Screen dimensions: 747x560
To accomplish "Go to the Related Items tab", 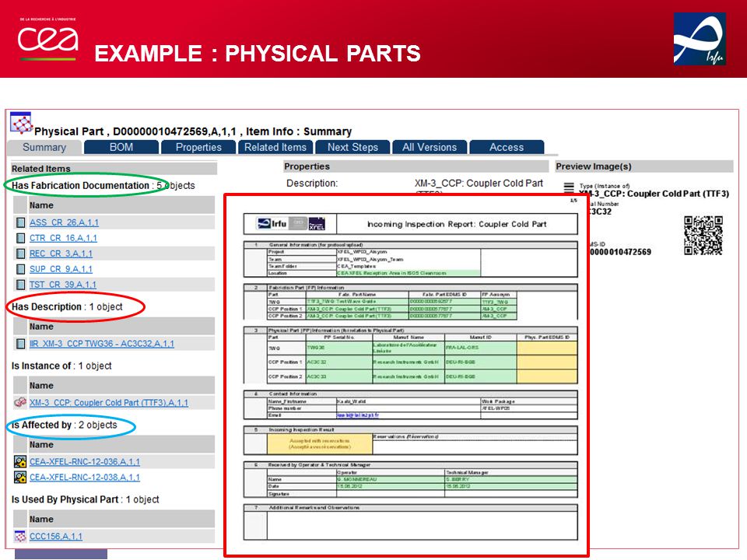I will click(275, 147).
